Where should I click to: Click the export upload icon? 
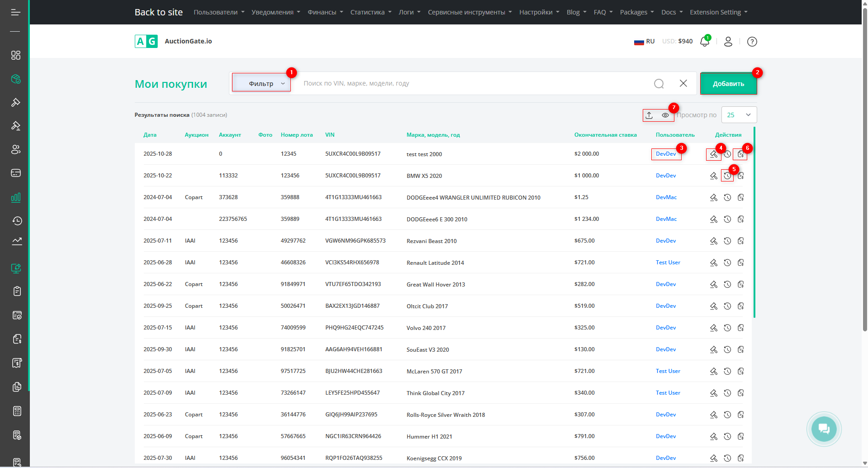pos(649,115)
